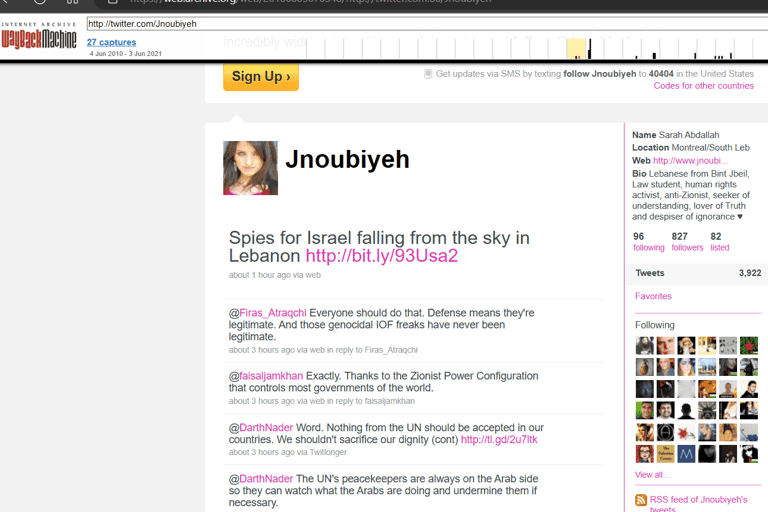Open the blue M logo following avatar
Viewport: 768px width, 512px height.
pos(686,454)
